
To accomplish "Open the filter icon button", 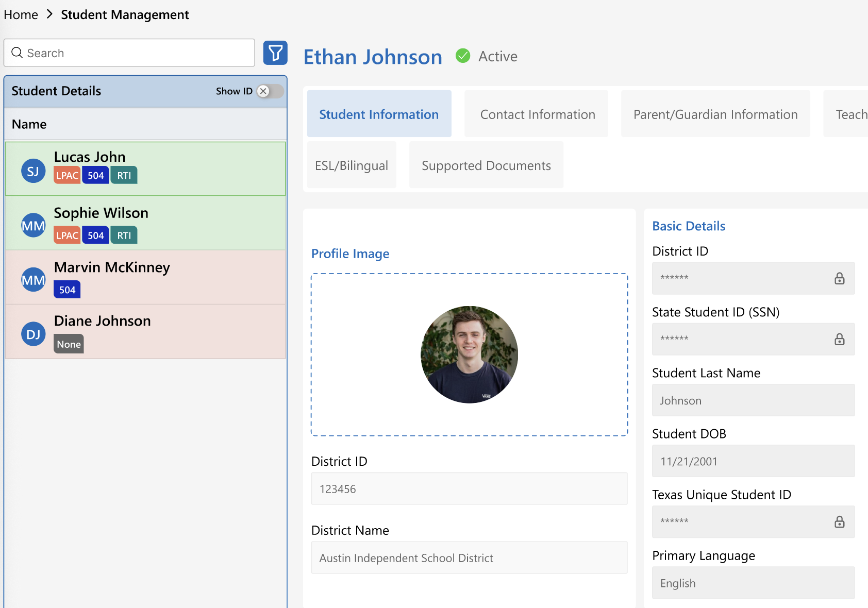I will click(x=275, y=53).
